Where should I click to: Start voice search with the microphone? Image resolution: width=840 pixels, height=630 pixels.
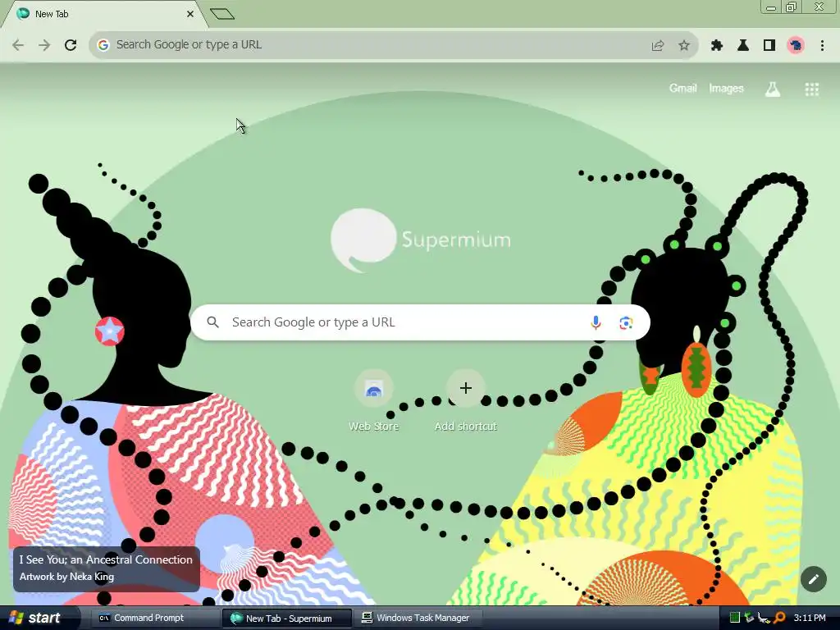click(x=596, y=322)
